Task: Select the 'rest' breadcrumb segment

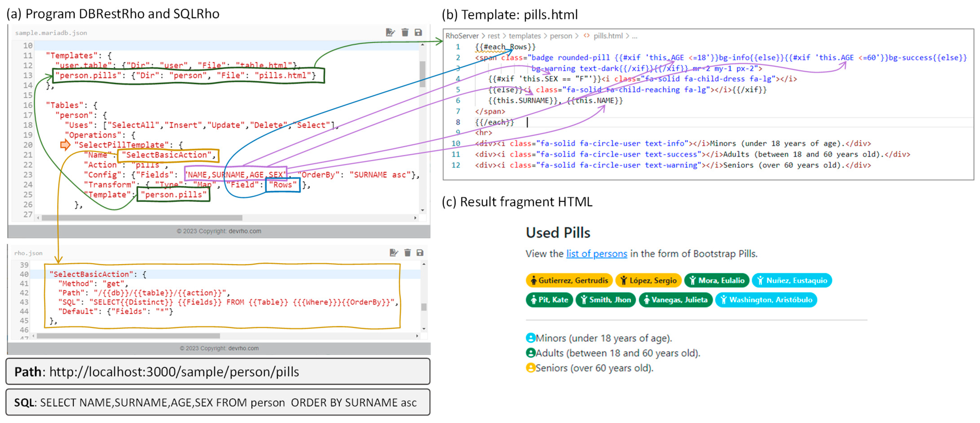Action: (493, 36)
